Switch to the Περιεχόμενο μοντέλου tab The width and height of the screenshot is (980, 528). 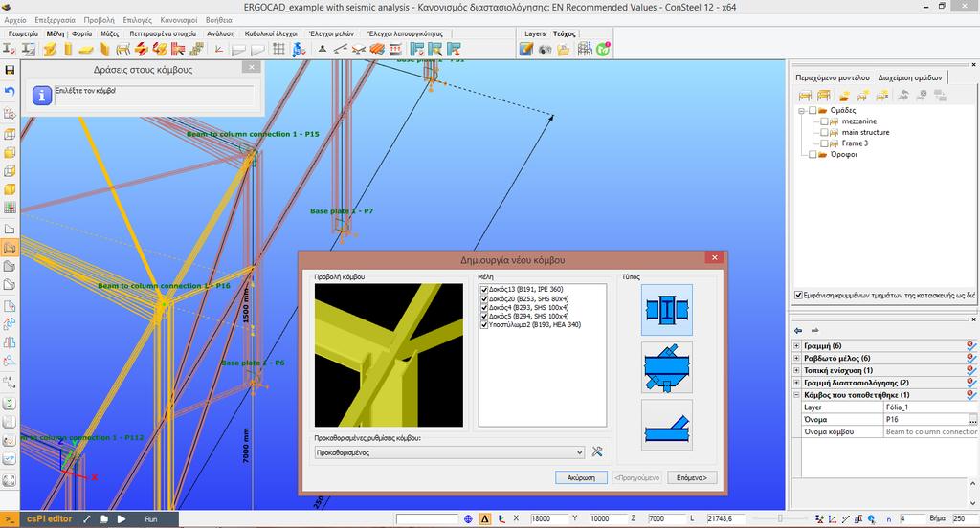[x=832, y=77]
